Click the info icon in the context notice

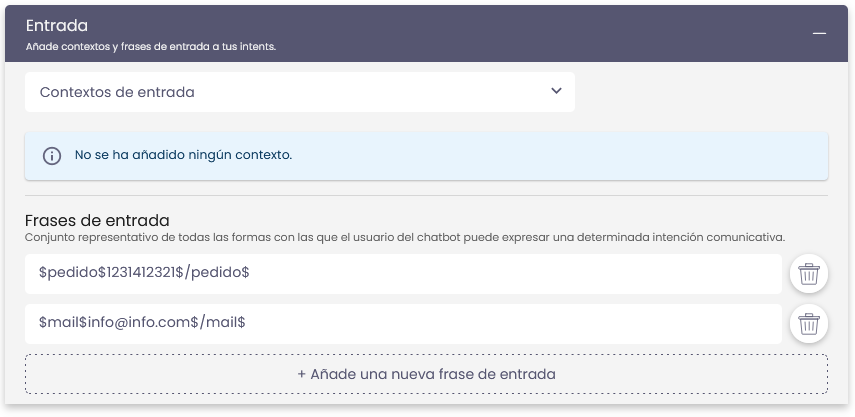[52, 156]
